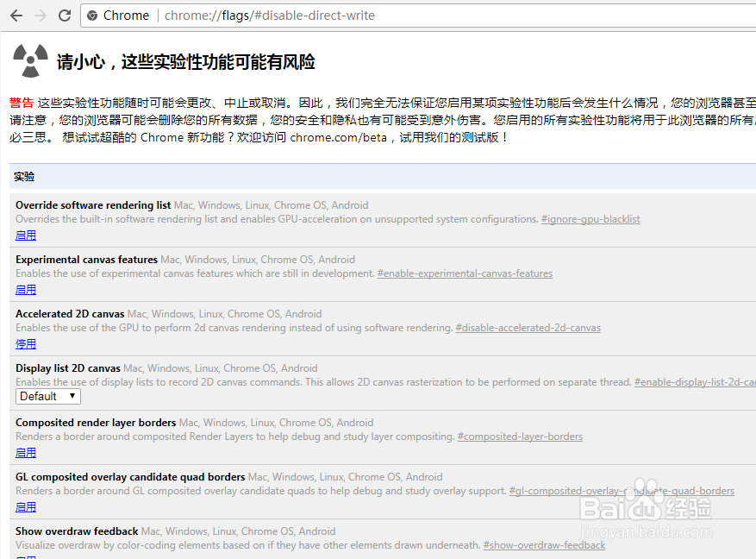The image size is (756, 559).
Task: Click the browser Back arrow
Action: pyautogui.click(x=16, y=16)
